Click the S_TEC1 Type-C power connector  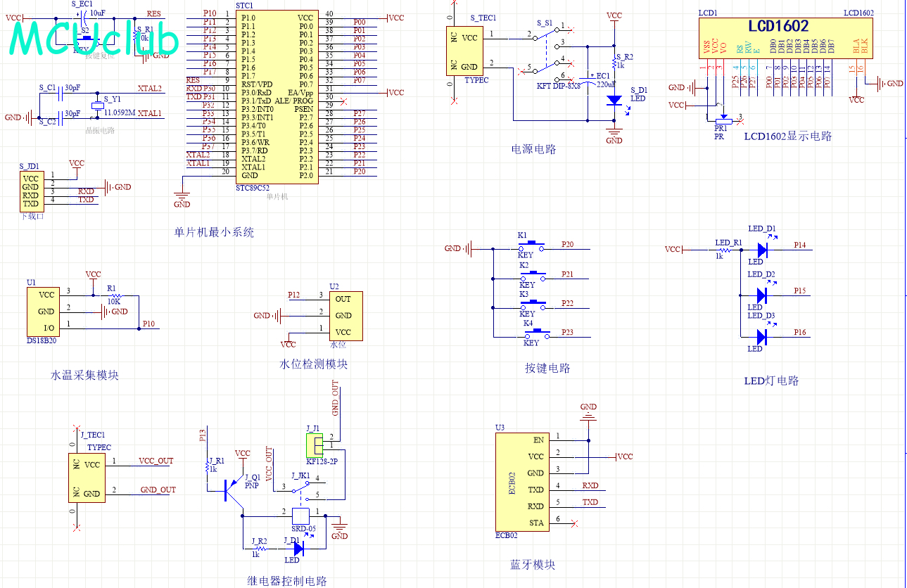pyautogui.click(x=463, y=51)
